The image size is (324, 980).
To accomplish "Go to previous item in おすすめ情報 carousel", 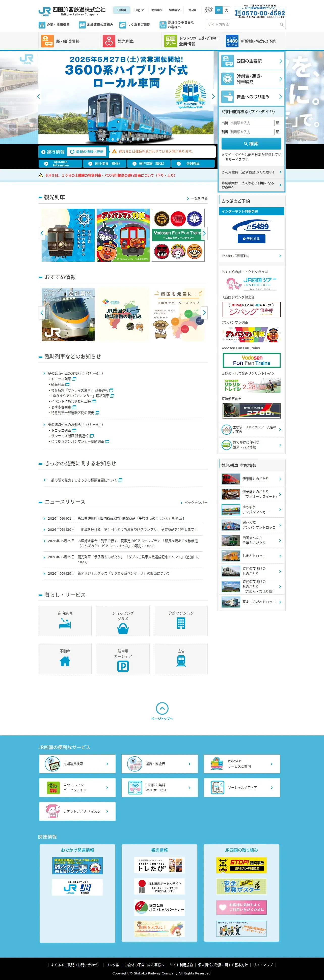I will [x=42, y=313].
